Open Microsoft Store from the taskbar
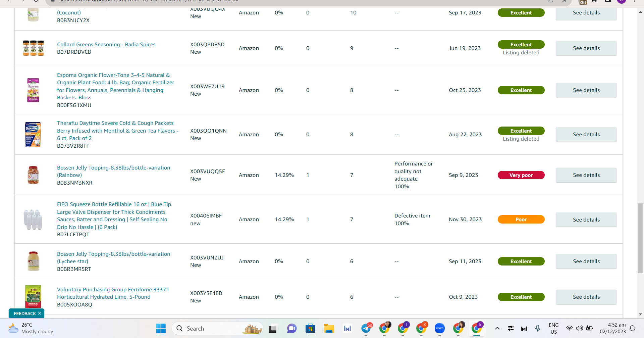This screenshot has height=338, width=644. click(x=310, y=328)
